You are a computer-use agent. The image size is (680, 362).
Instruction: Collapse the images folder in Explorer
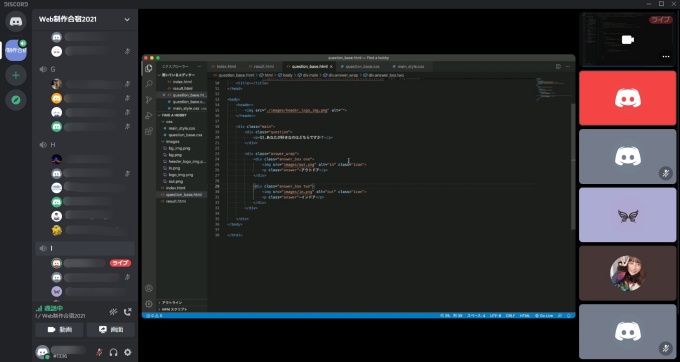[181, 142]
